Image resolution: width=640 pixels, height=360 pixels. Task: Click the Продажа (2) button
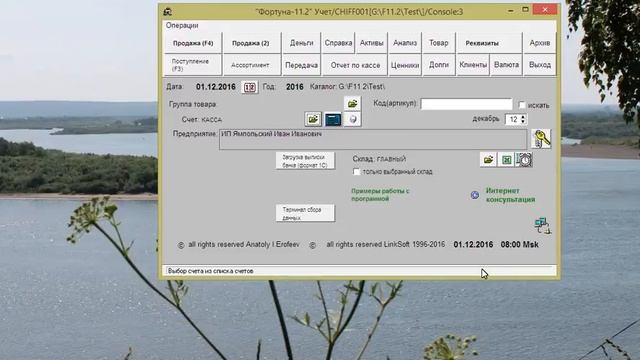[251, 43]
